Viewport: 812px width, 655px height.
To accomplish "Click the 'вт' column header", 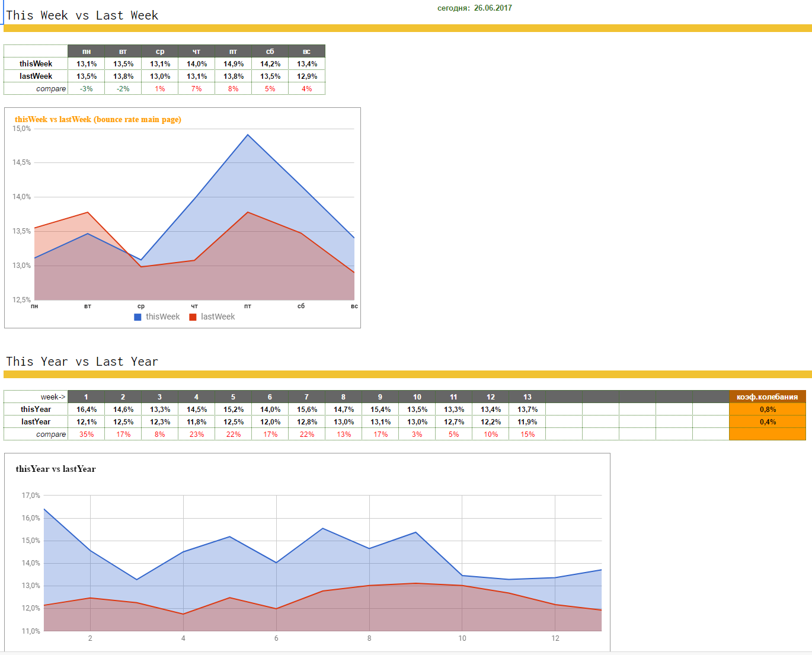I will (x=123, y=52).
